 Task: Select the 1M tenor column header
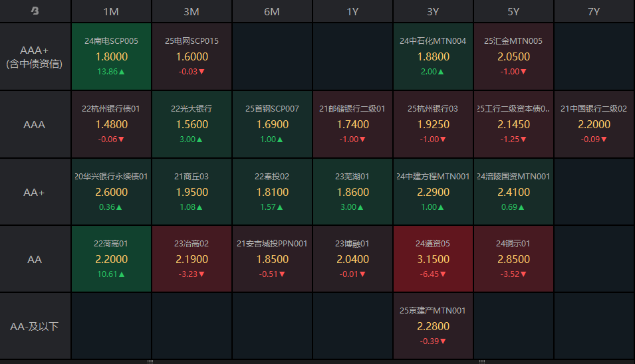coord(111,11)
